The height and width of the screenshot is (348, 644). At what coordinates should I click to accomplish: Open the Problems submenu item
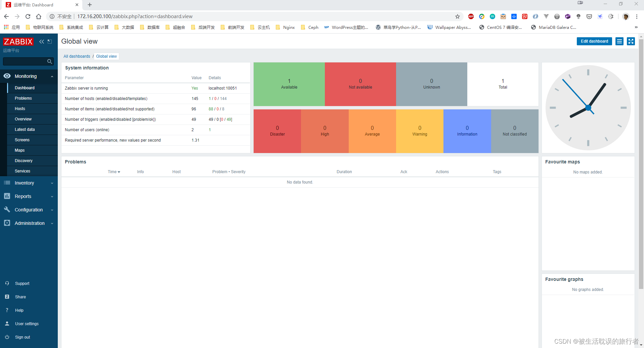point(33,98)
